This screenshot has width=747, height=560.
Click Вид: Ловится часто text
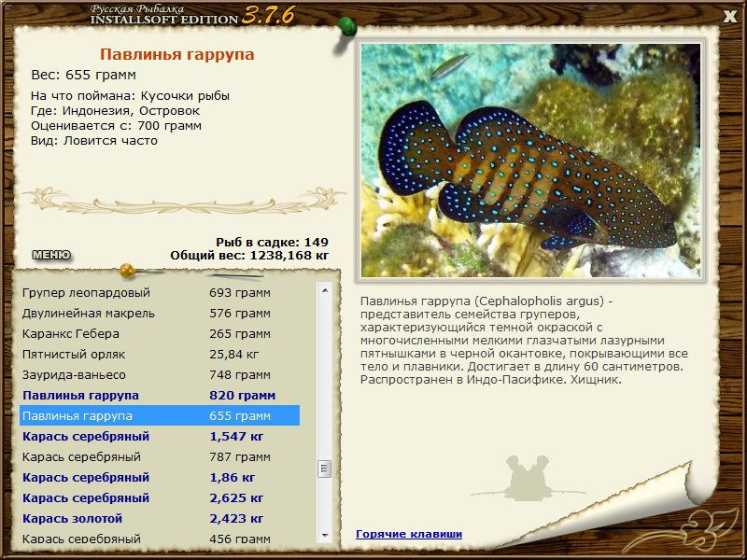point(94,141)
